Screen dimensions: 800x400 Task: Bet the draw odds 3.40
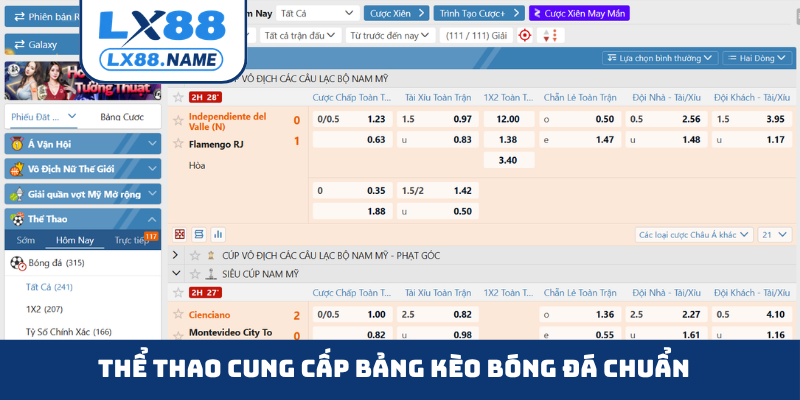[x=509, y=160]
